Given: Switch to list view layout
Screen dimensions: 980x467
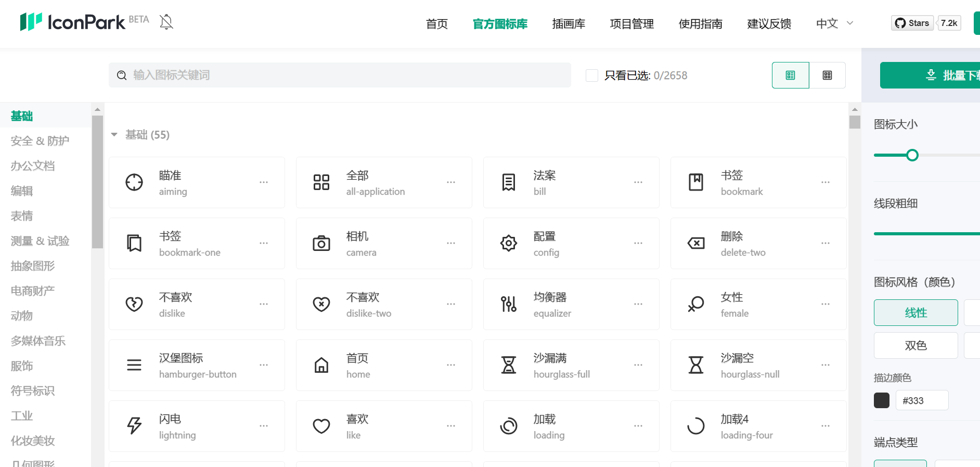Looking at the screenshot, I should click(x=790, y=75).
